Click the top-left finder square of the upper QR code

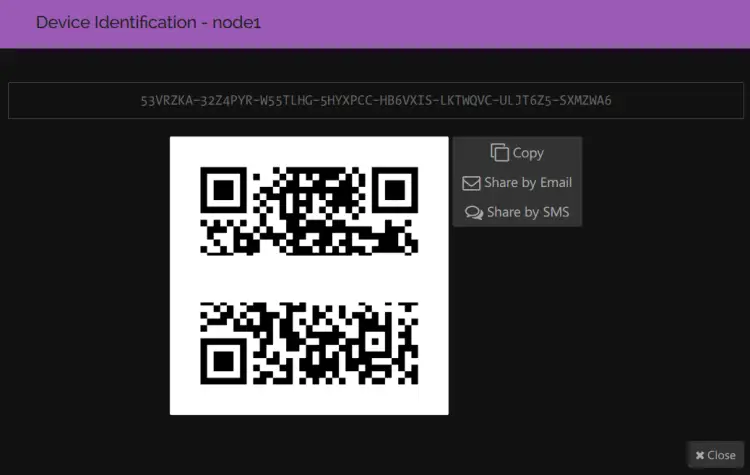222,189
